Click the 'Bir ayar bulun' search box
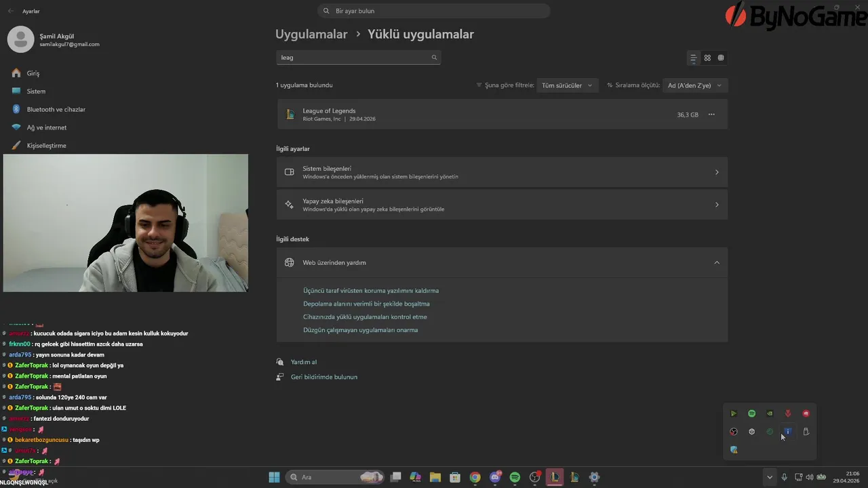This screenshot has height=488, width=868. point(433,11)
